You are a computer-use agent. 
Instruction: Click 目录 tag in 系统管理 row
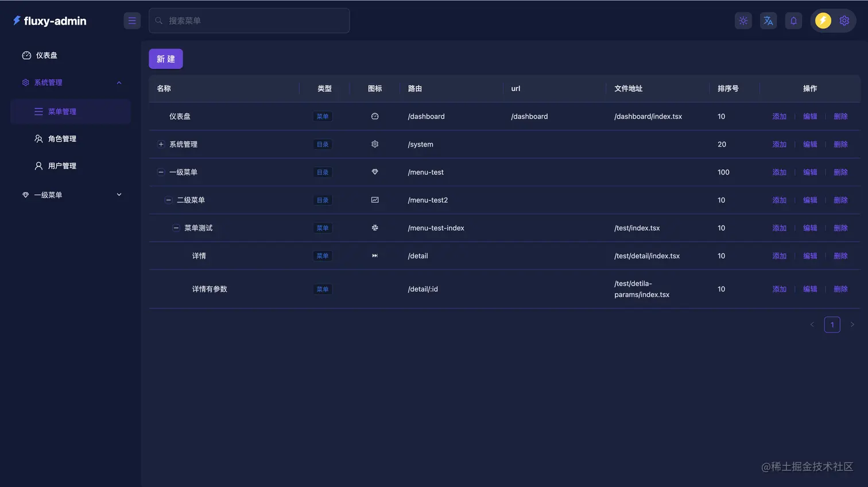[x=323, y=144]
